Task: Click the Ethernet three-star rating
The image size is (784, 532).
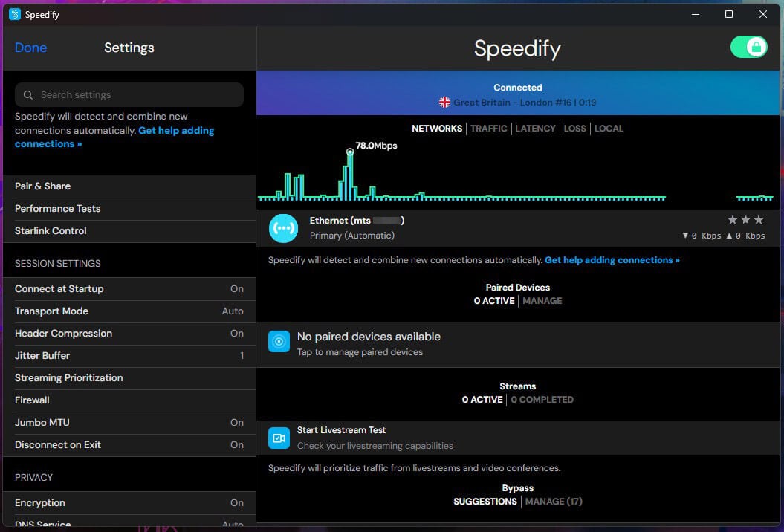Action: point(745,220)
